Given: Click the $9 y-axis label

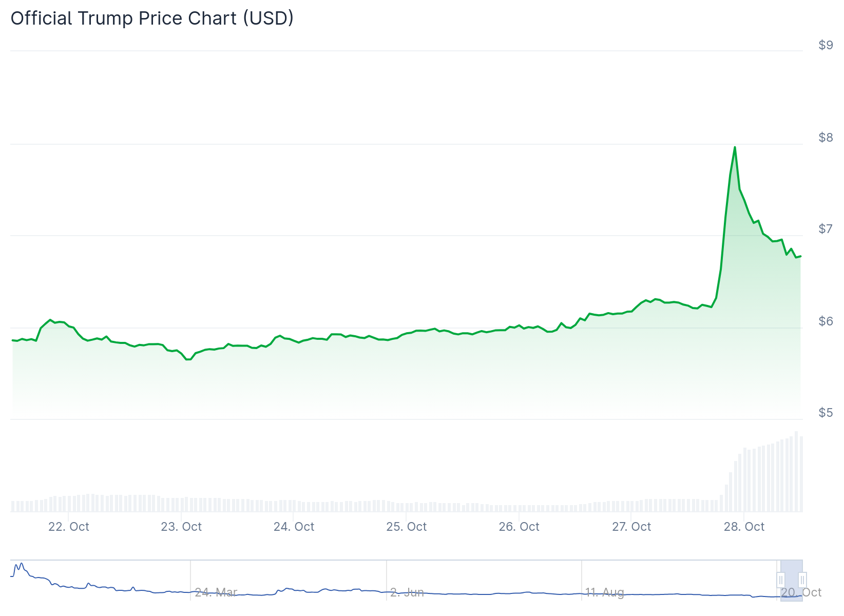Looking at the screenshot, I should pos(826,45).
